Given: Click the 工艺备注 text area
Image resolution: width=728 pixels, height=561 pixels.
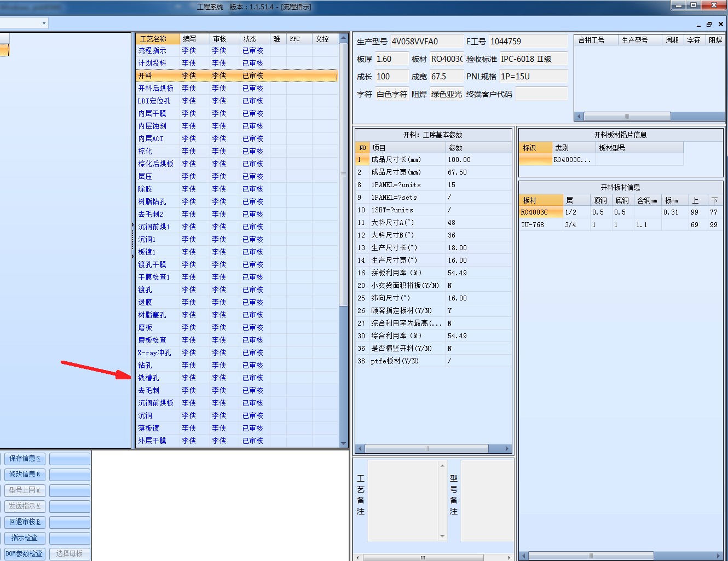Looking at the screenshot, I should click(403, 501).
